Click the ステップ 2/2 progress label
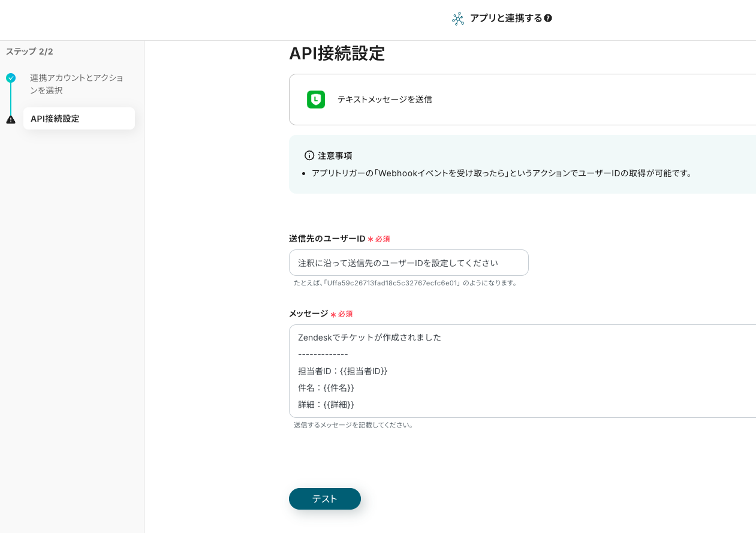756x533 pixels. point(29,52)
